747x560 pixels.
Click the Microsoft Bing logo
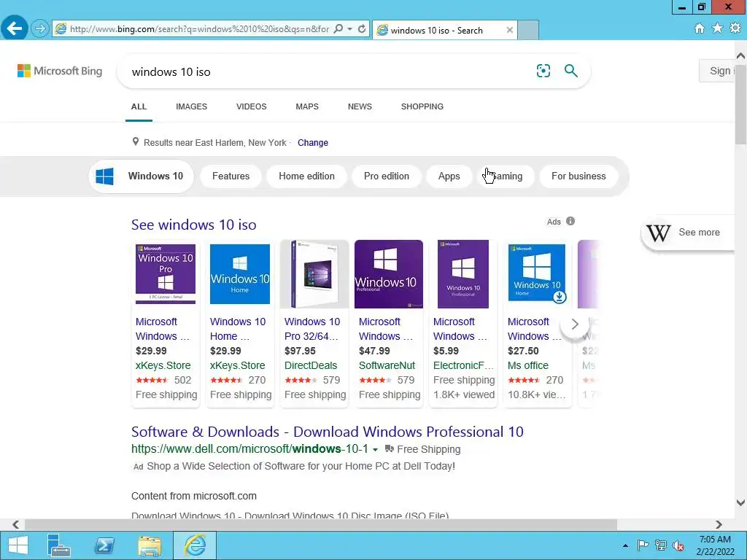click(60, 71)
